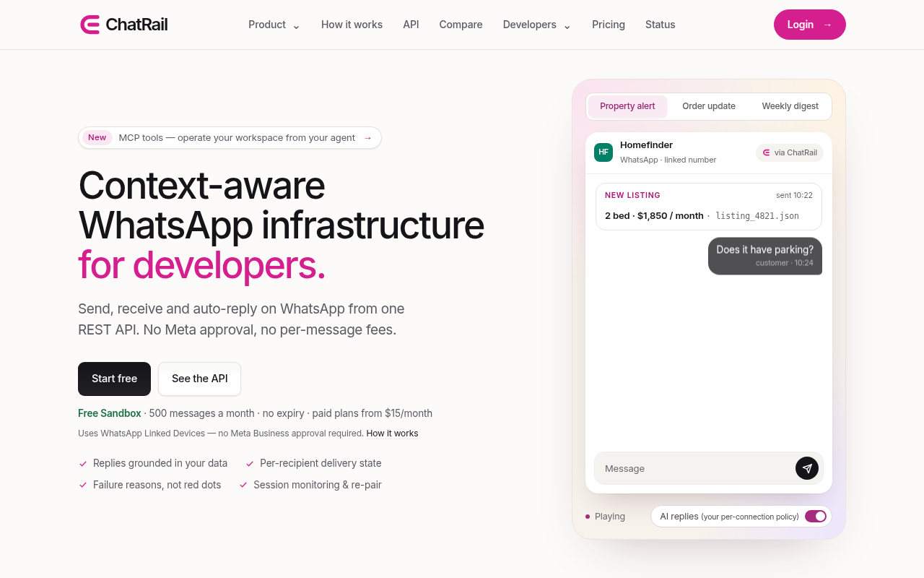Expand the Product dropdown menu
This screenshot has width=924, height=578.
click(274, 25)
